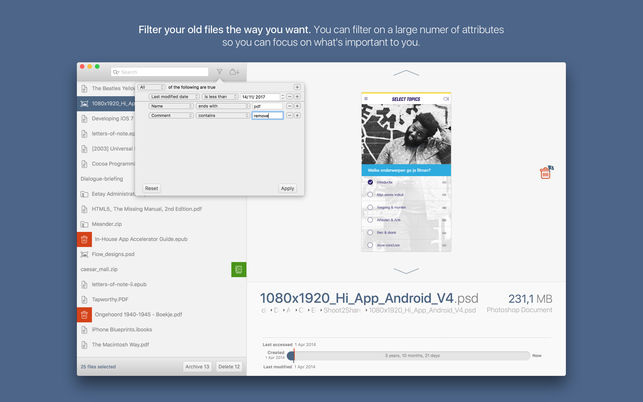The image size is (643, 402).
Task: Open the 'contains' operator dropdown
Action: point(223,116)
